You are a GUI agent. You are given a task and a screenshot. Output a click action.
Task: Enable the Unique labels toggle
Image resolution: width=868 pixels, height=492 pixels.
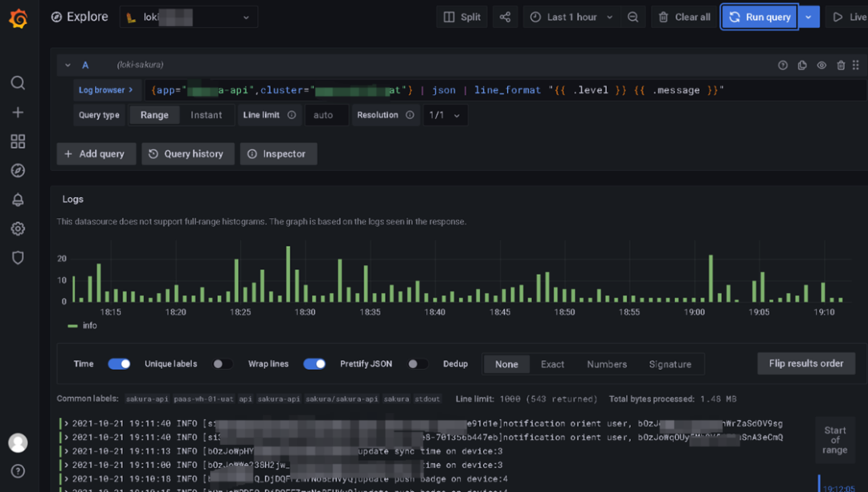point(222,364)
